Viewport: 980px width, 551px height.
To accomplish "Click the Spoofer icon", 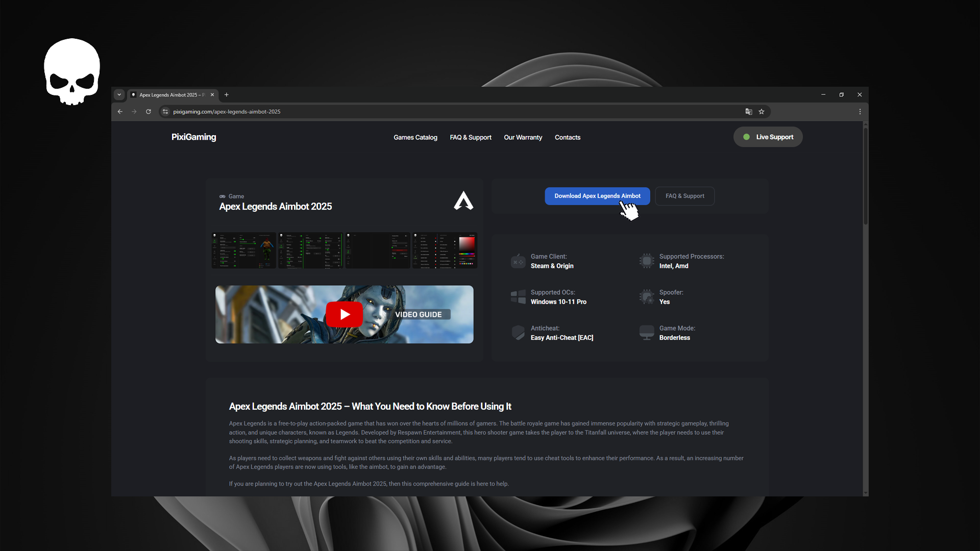I will click(647, 297).
